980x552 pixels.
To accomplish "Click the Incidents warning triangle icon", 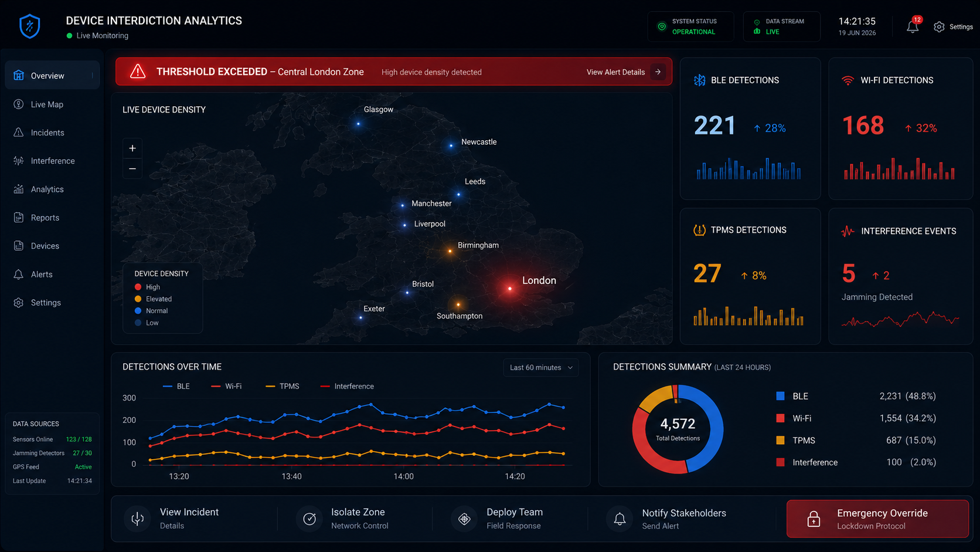I will tap(19, 133).
